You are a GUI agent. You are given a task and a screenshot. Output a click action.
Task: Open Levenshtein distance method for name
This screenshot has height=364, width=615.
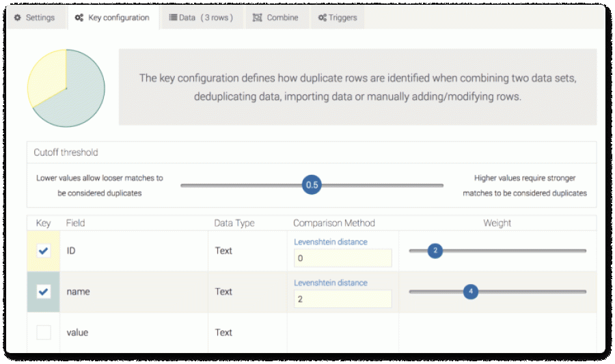(331, 283)
